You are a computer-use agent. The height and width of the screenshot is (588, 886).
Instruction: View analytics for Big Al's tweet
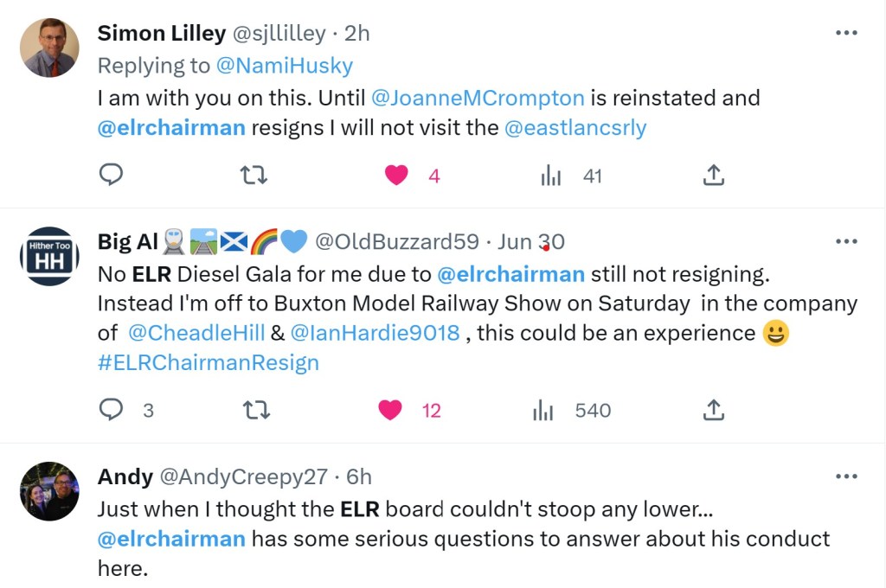[x=543, y=410]
